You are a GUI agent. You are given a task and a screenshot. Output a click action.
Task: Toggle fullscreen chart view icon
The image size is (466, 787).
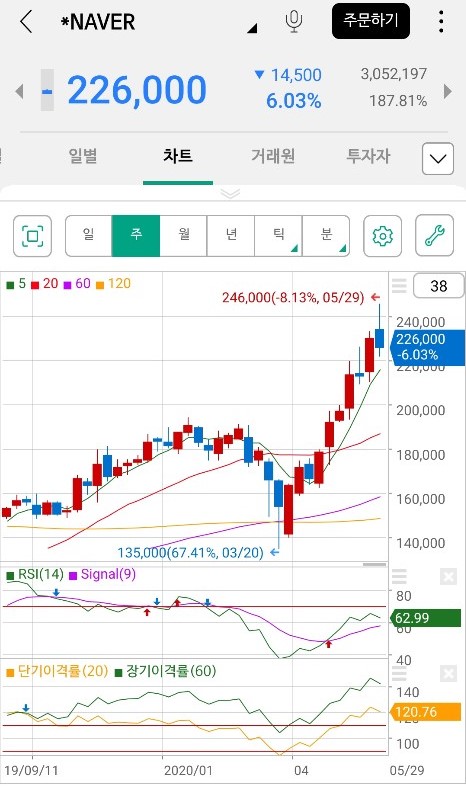[32, 236]
